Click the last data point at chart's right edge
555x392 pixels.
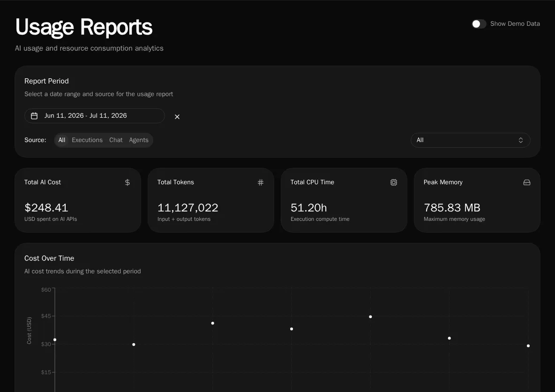pos(528,346)
